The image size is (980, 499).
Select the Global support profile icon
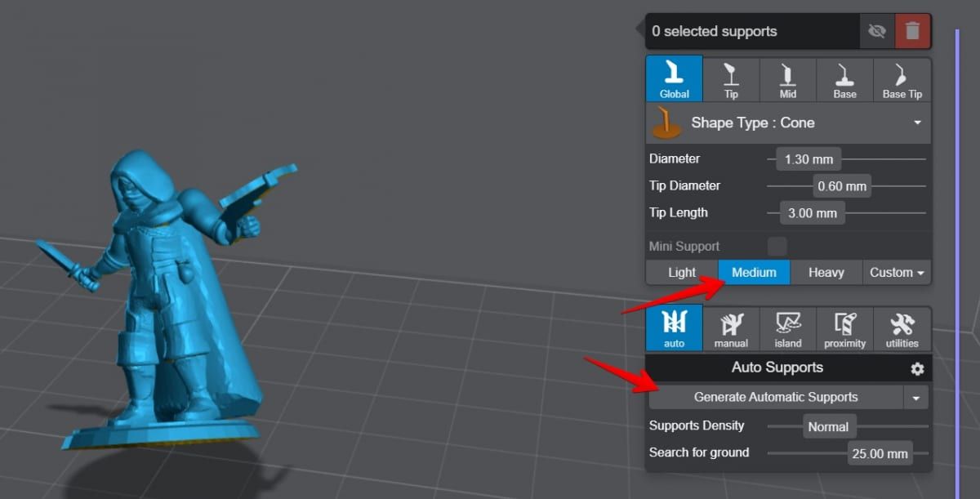click(x=674, y=78)
